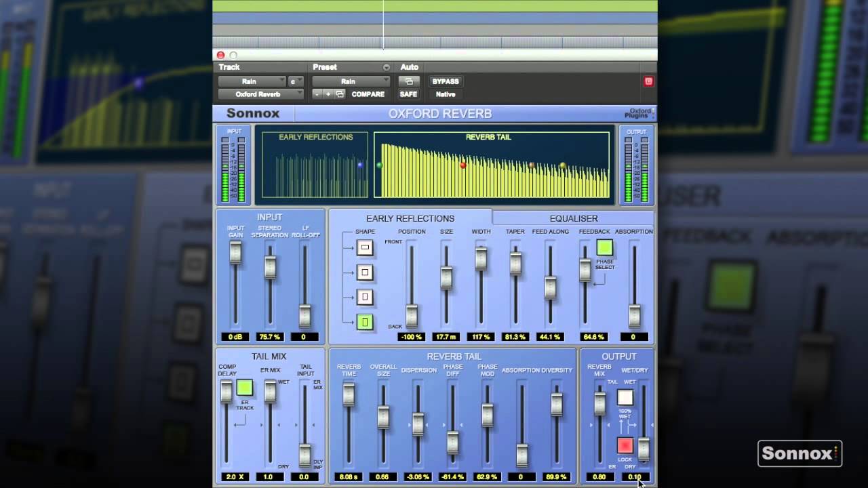Select the third room shape icon
The height and width of the screenshot is (488, 868).
365,297
